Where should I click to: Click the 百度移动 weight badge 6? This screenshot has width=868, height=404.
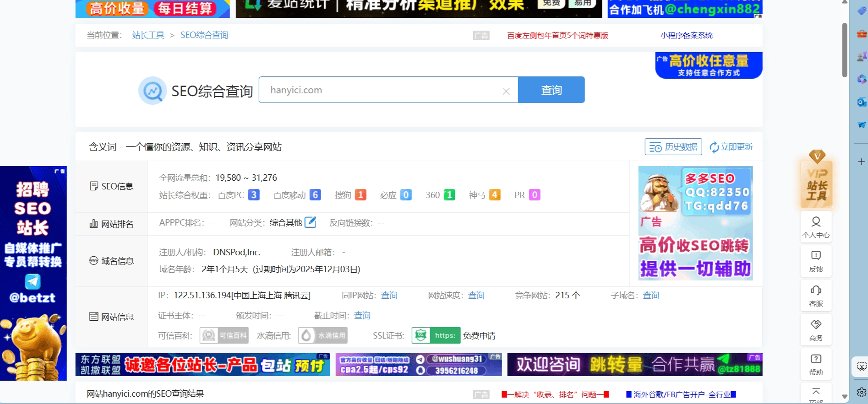[315, 195]
